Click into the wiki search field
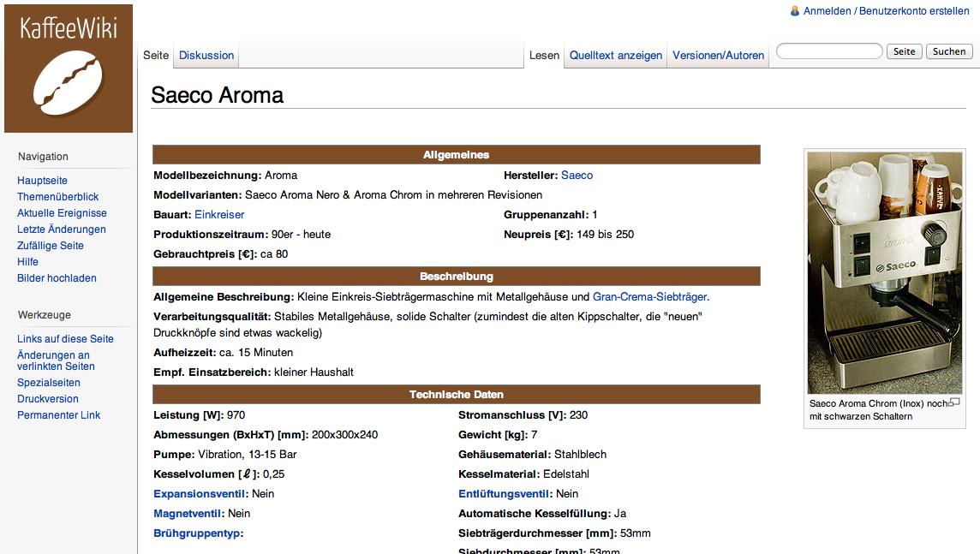 829,51
